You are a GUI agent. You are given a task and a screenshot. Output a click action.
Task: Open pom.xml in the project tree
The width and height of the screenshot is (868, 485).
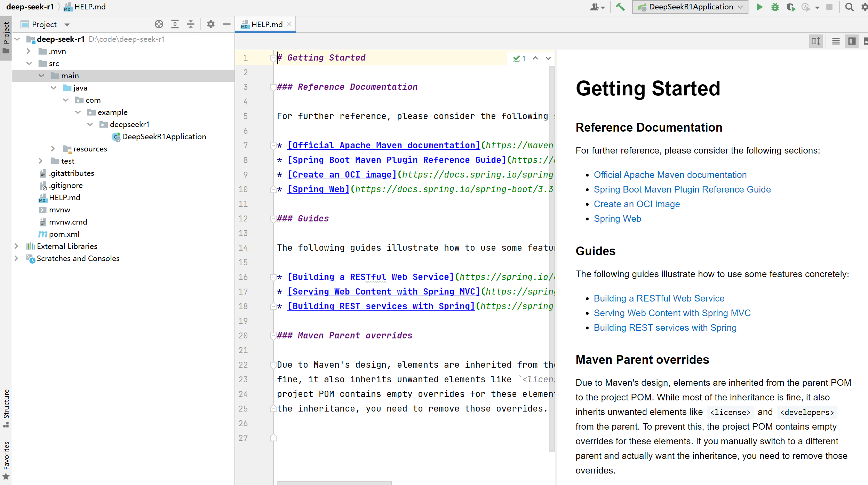coord(64,234)
